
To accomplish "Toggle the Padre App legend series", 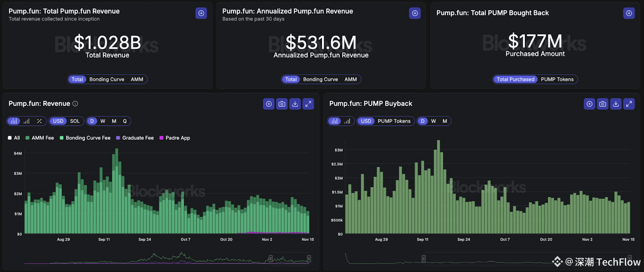I will click(x=175, y=138).
